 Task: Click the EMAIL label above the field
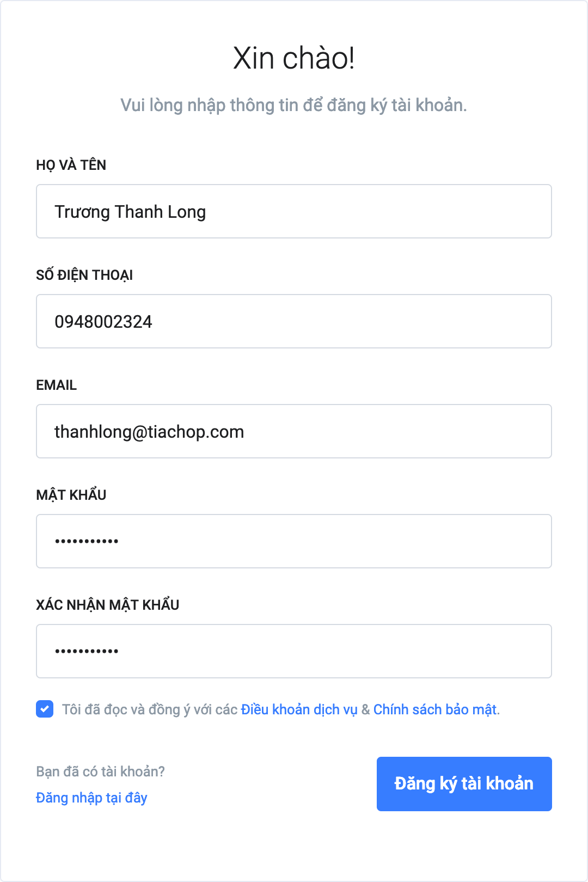click(56, 385)
